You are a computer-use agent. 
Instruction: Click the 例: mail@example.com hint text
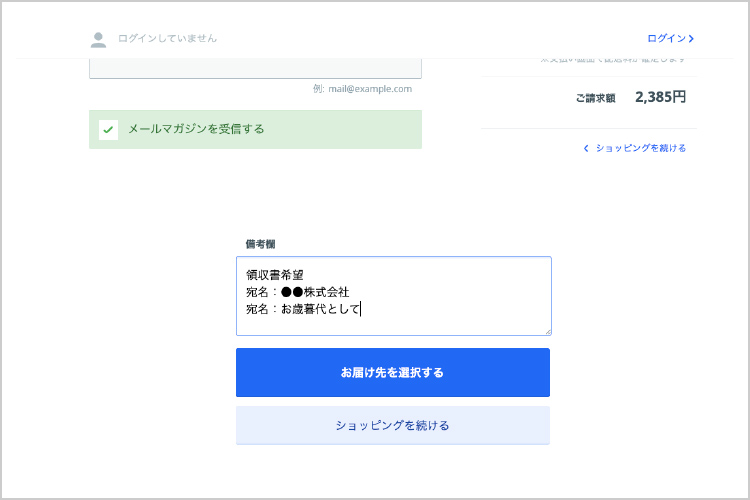[x=363, y=89]
